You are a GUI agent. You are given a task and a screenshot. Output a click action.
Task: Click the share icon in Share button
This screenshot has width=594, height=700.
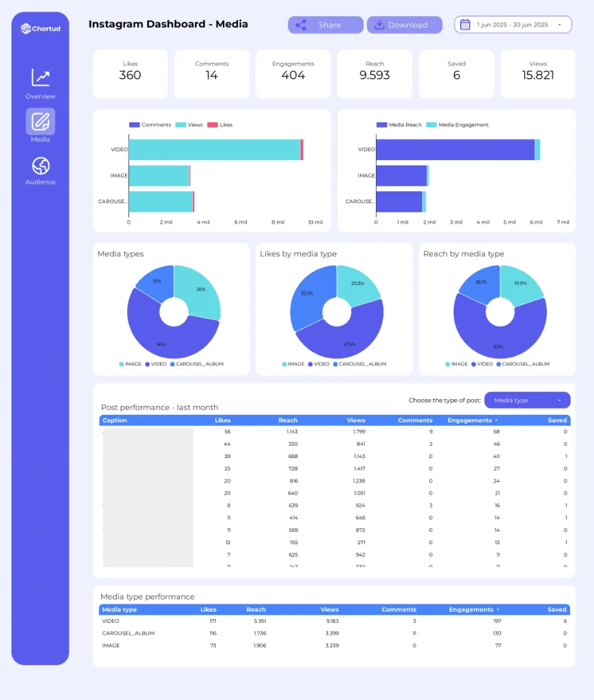301,25
